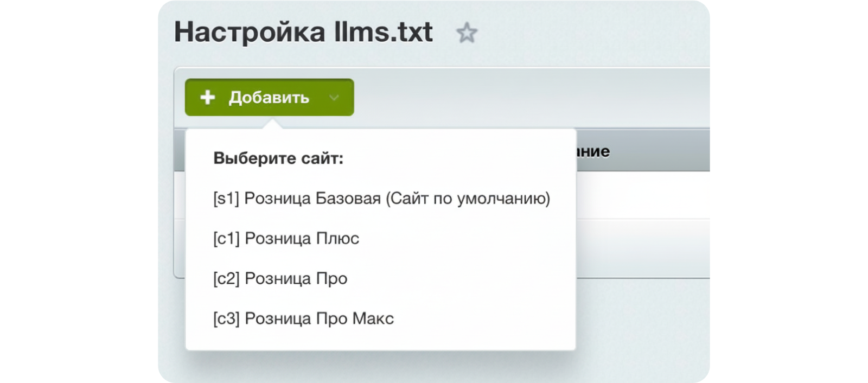The image size is (868, 383).
Task: Click the Добавить button
Action: (x=269, y=98)
